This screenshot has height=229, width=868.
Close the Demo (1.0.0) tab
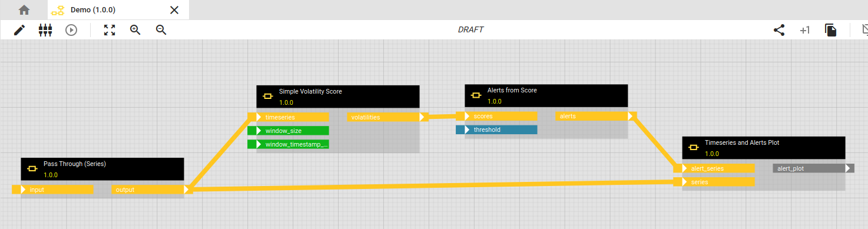click(174, 10)
